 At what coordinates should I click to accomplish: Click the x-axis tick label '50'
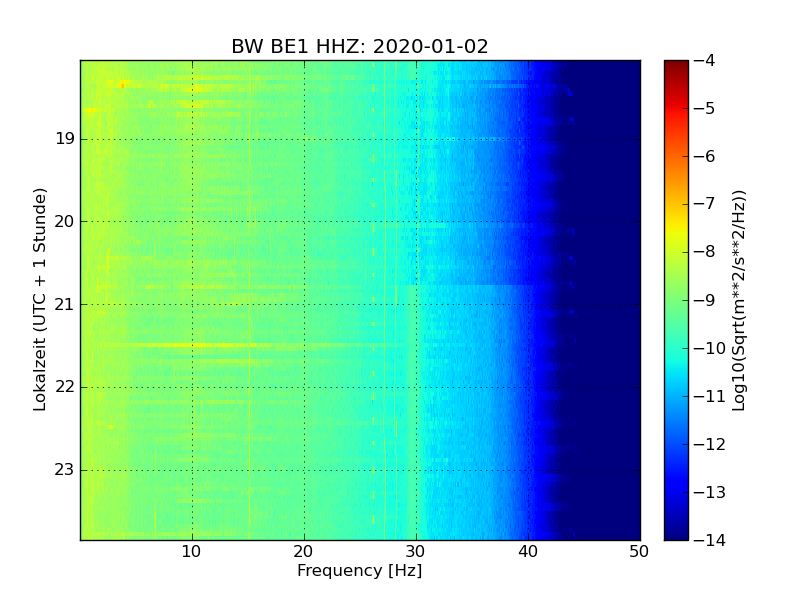(640, 552)
